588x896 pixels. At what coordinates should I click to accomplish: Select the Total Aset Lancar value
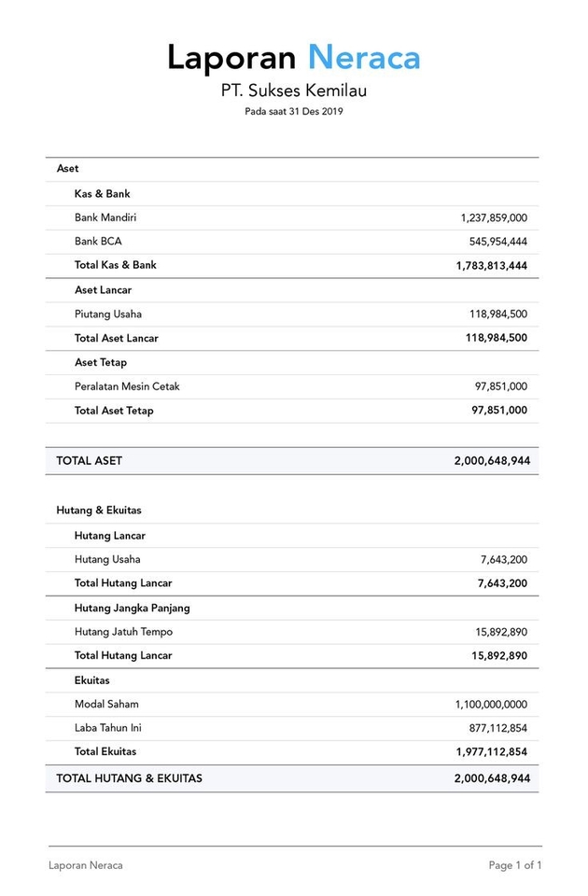(x=496, y=338)
